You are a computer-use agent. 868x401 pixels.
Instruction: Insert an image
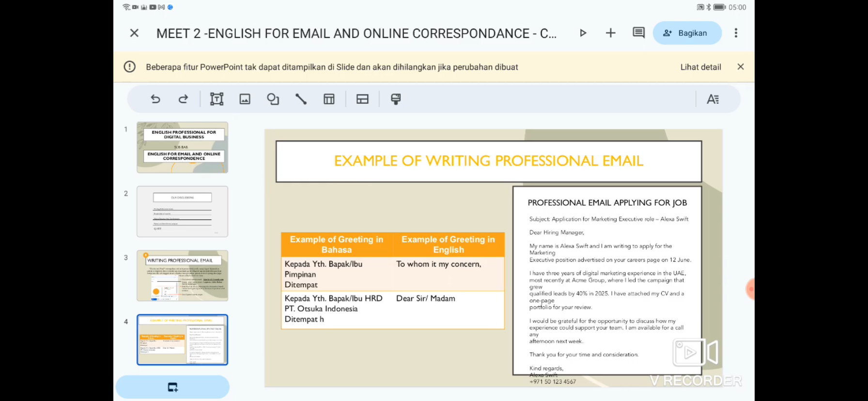[245, 99]
